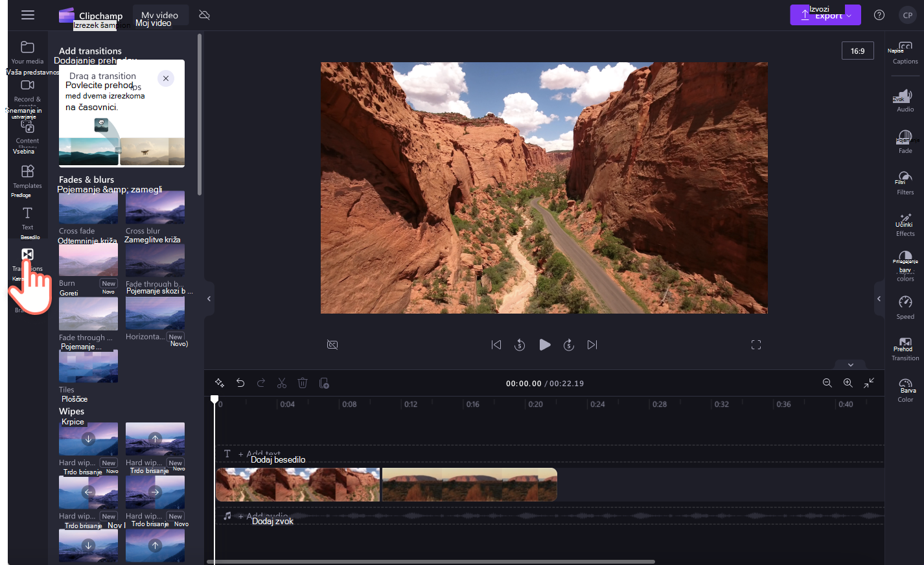Collapse the left transitions panel arrow

(x=209, y=299)
